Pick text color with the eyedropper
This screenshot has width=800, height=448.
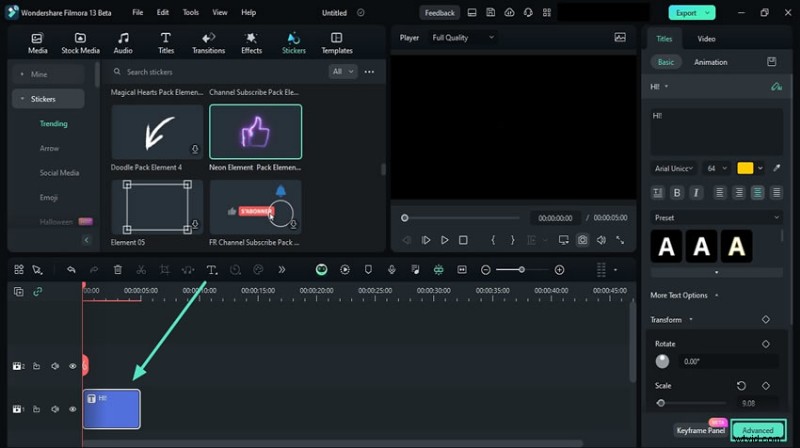[776, 168]
